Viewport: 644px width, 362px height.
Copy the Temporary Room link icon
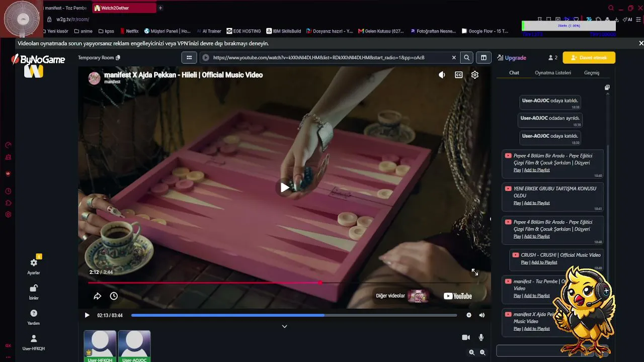[118, 58]
